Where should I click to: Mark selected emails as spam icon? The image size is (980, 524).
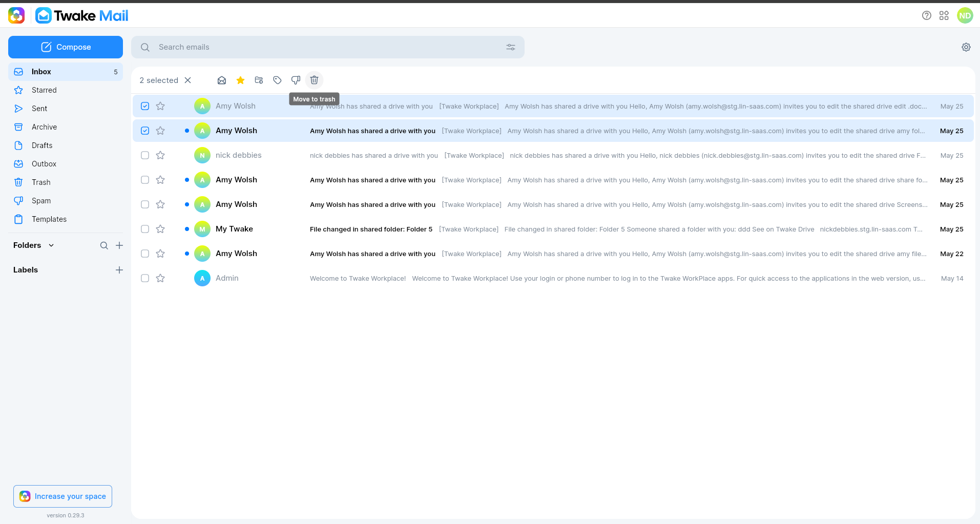[x=296, y=80]
